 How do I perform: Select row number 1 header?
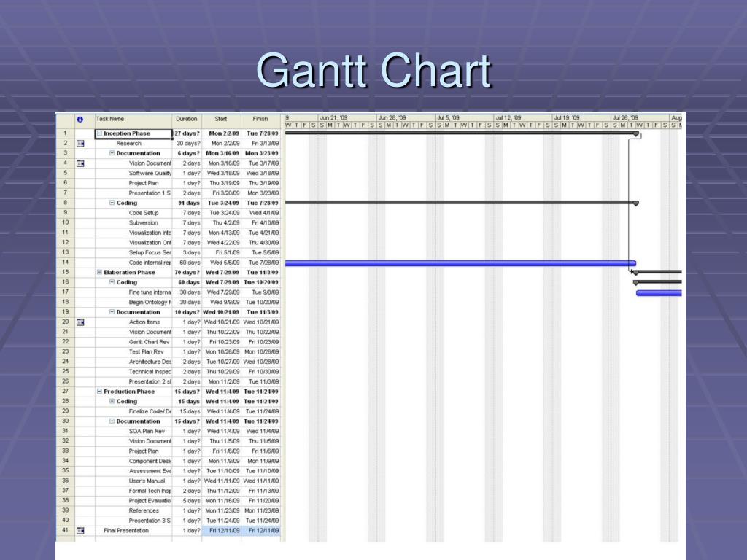(x=65, y=133)
